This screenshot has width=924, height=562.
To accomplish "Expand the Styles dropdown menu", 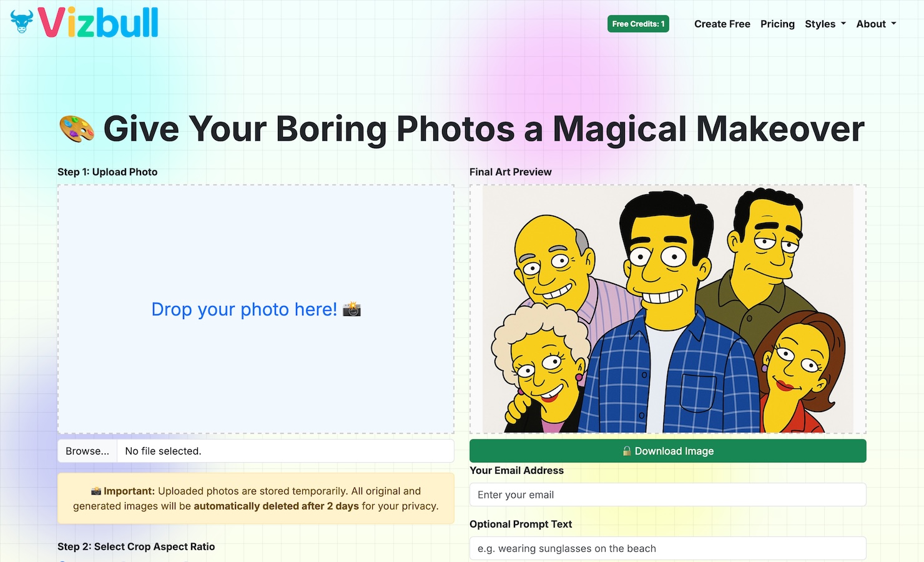I will pos(825,24).
